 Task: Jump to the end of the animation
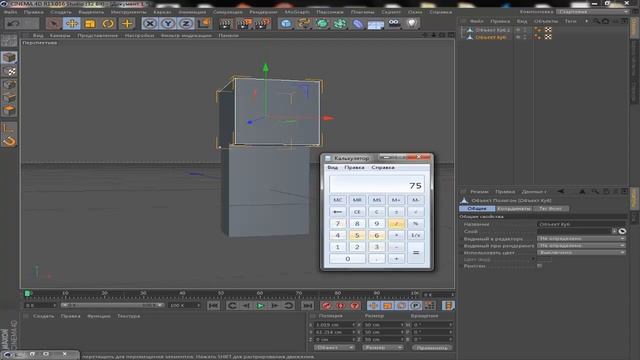[x=307, y=305]
